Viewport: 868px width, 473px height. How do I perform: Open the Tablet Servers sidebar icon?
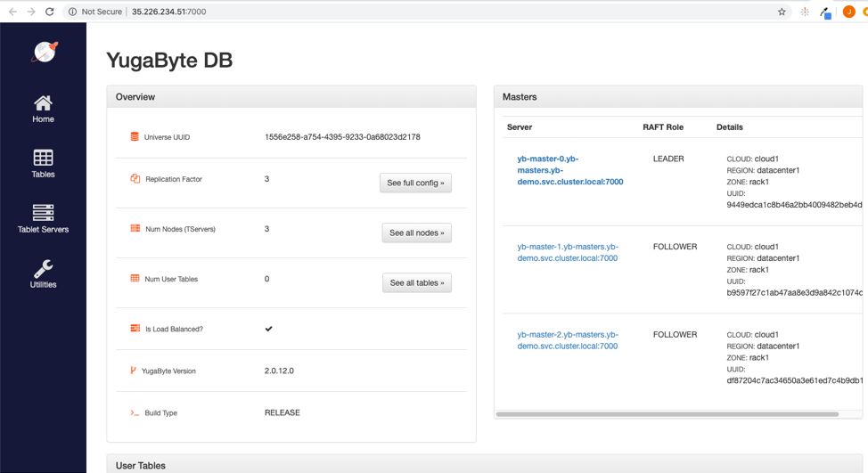pyautogui.click(x=43, y=213)
